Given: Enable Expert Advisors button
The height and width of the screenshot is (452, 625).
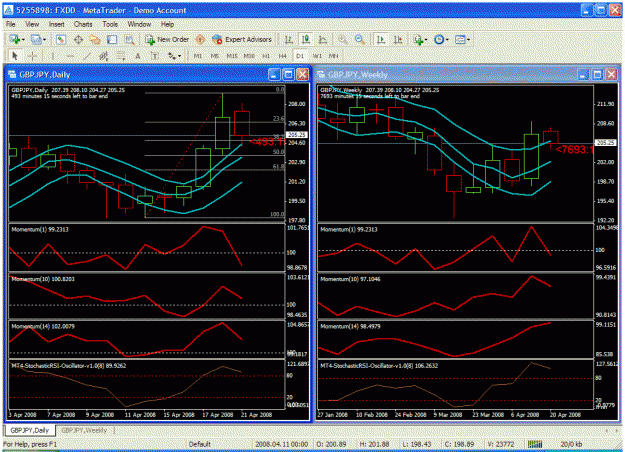Looking at the screenshot, I should [x=242, y=39].
